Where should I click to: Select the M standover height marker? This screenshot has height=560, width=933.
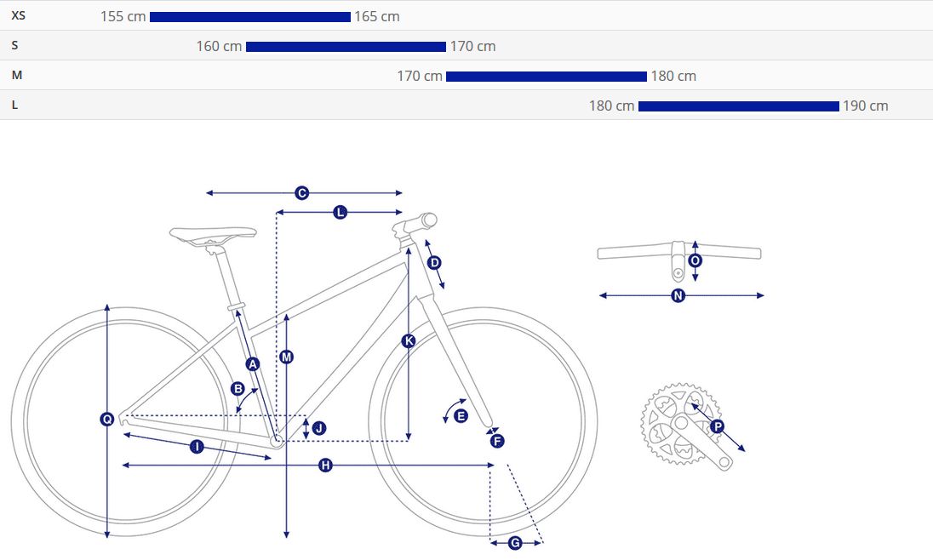click(x=287, y=357)
